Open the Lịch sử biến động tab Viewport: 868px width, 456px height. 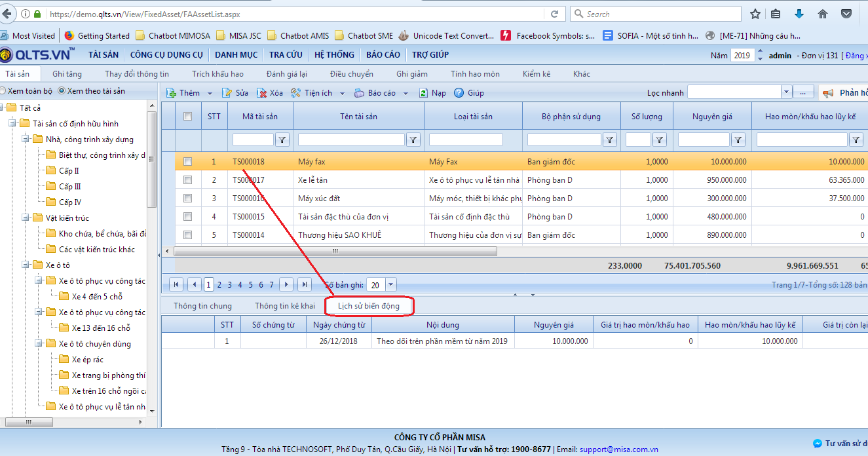pos(369,306)
